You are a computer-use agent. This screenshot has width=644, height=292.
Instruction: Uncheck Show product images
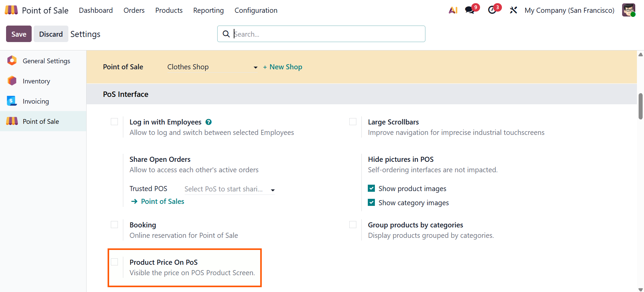[372, 188]
